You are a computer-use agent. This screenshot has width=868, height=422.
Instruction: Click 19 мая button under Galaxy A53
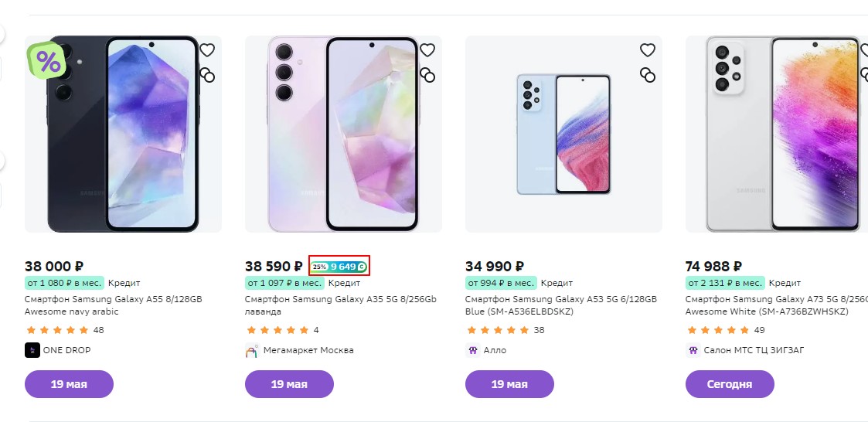point(509,384)
